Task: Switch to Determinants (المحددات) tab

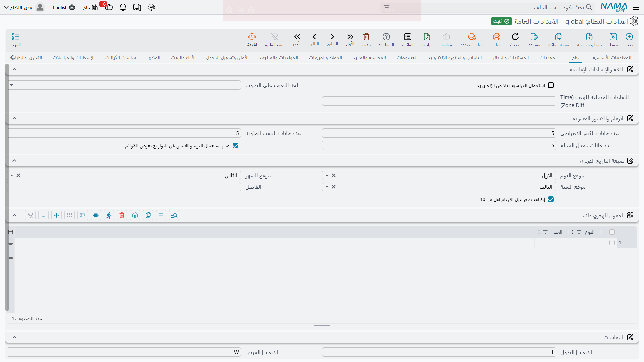Action: point(549,57)
